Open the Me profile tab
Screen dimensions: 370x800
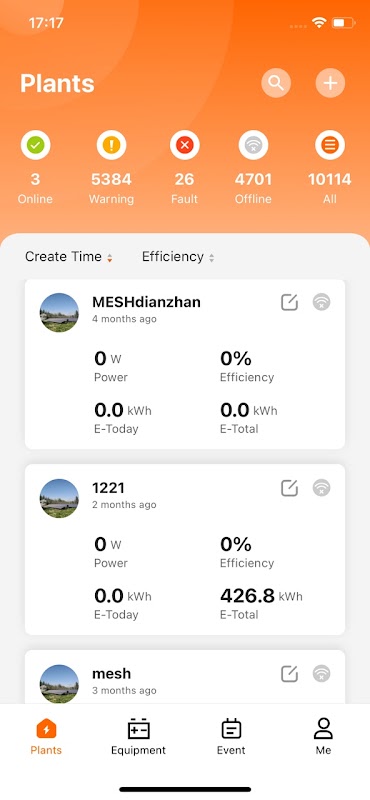pyautogui.click(x=323, y=737)
